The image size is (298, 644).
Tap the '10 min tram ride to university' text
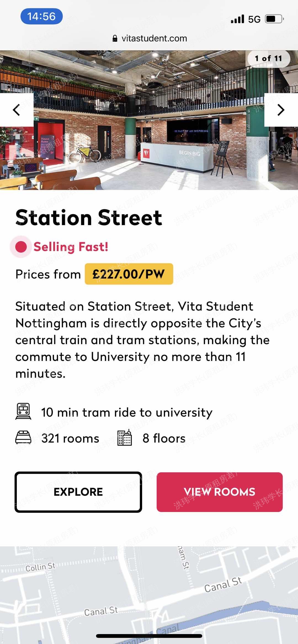pyautogui.click(x=127, y=412)
